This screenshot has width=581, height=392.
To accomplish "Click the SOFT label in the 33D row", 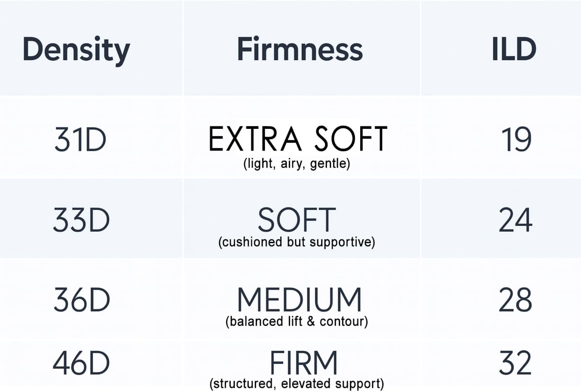I will (297, 220).
